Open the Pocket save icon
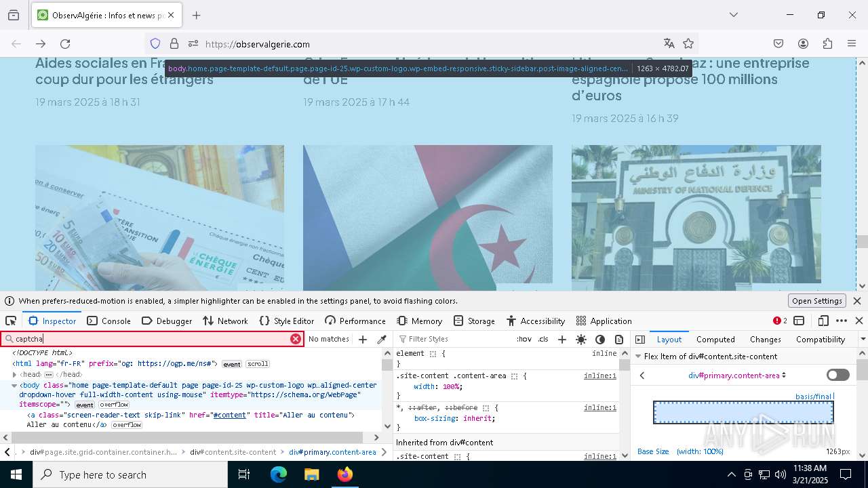 click(778, 43)
